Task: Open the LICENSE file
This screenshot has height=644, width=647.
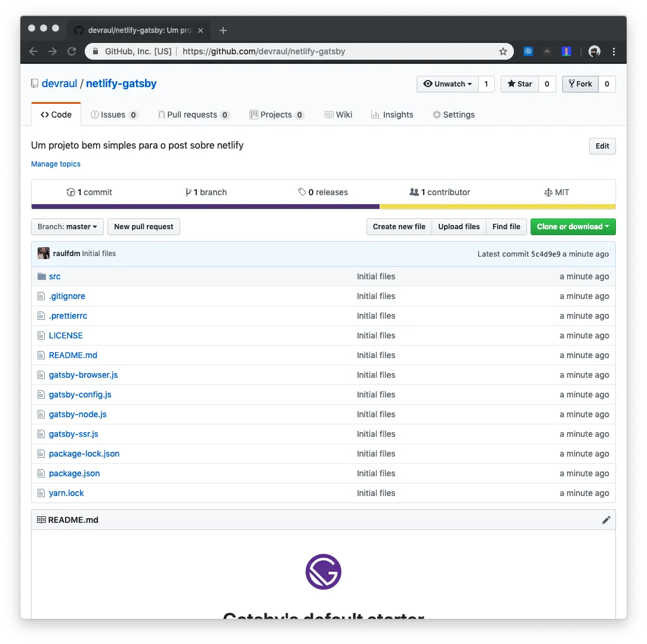Action: [66, 336]
